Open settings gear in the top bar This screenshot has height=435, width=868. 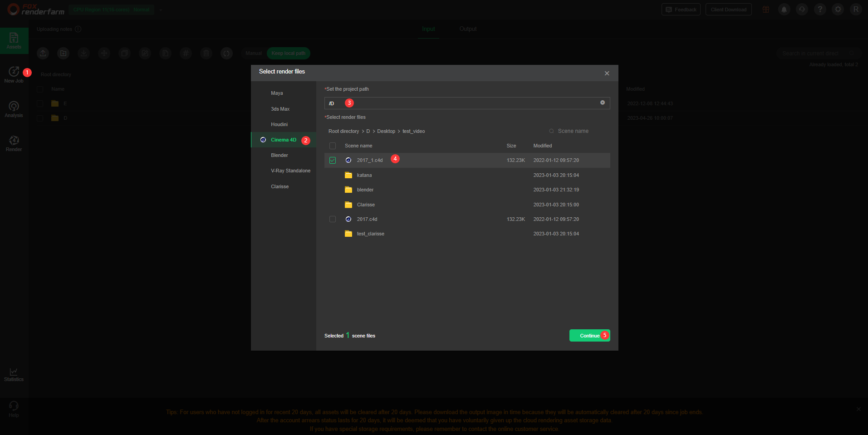(838, 10)
